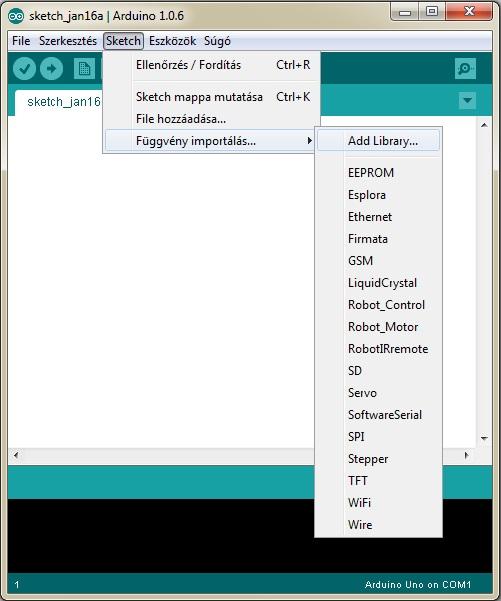This screenshot has height=601, width=501.
Task: Click the horizontal scroll left arrow
Action: pyautogui.click(x=16, y=455)
